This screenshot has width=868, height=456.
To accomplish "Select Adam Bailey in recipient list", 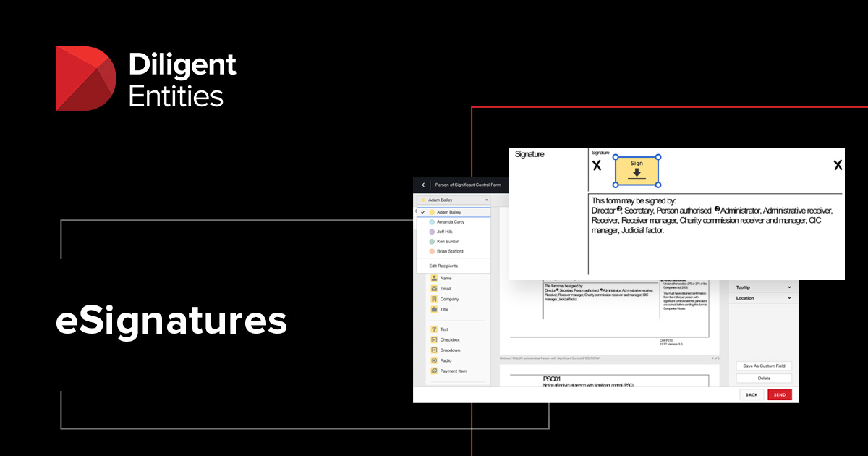I will tap(454, 212).
